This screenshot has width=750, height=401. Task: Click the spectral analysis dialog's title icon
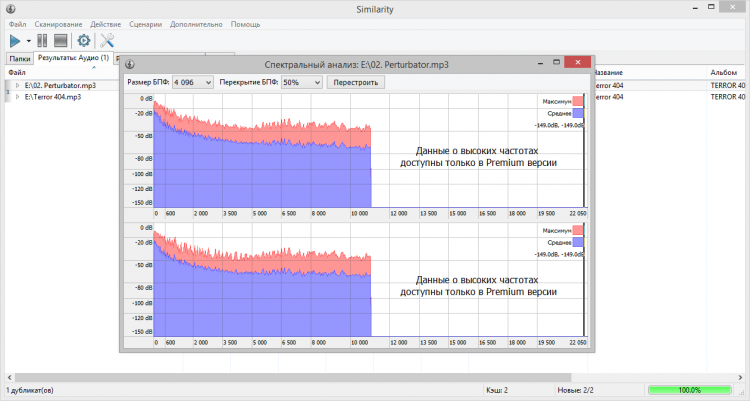click(130, 64)
